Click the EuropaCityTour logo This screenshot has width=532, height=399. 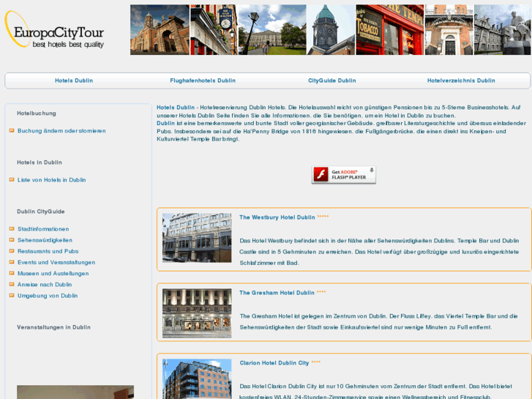(x=54, y=30)
